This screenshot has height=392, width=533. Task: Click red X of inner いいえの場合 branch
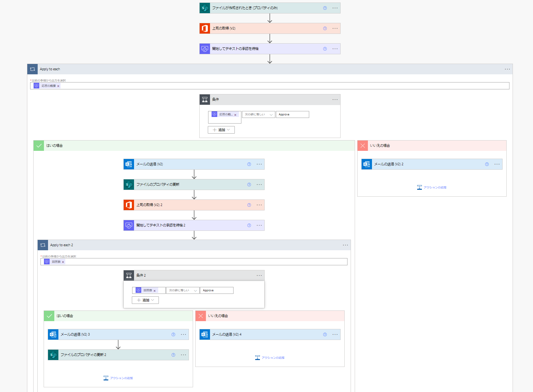click(x=201, y=316)
